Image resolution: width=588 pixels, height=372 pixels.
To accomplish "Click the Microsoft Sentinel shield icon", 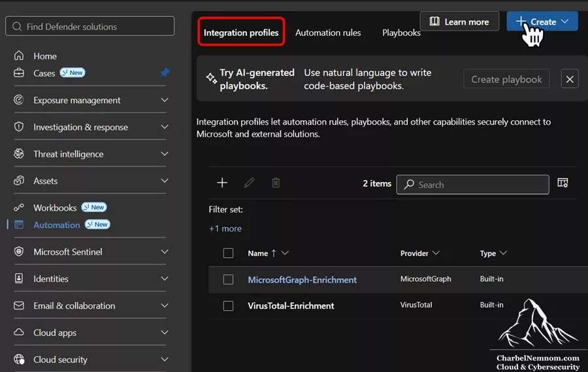I will [x=19, y=251].
